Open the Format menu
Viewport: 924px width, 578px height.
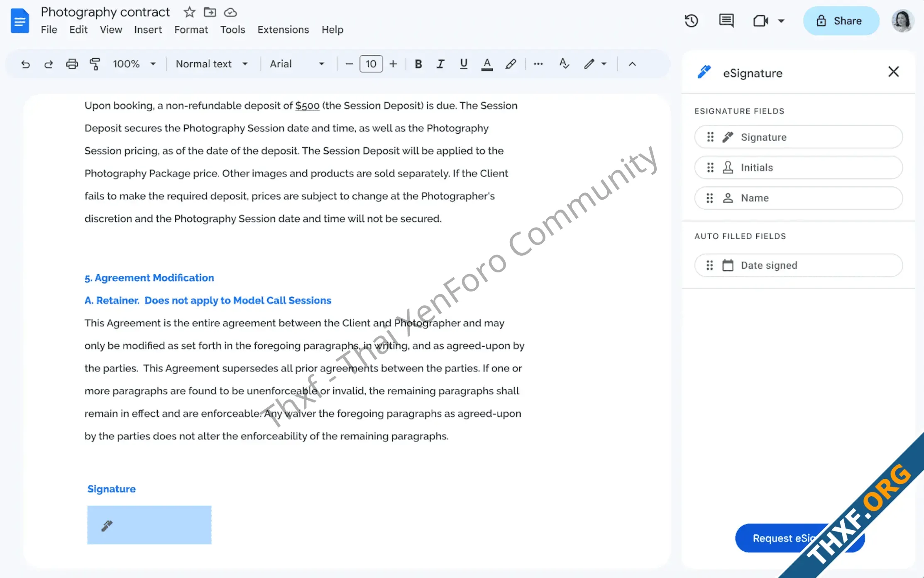[x=191, y=30]
